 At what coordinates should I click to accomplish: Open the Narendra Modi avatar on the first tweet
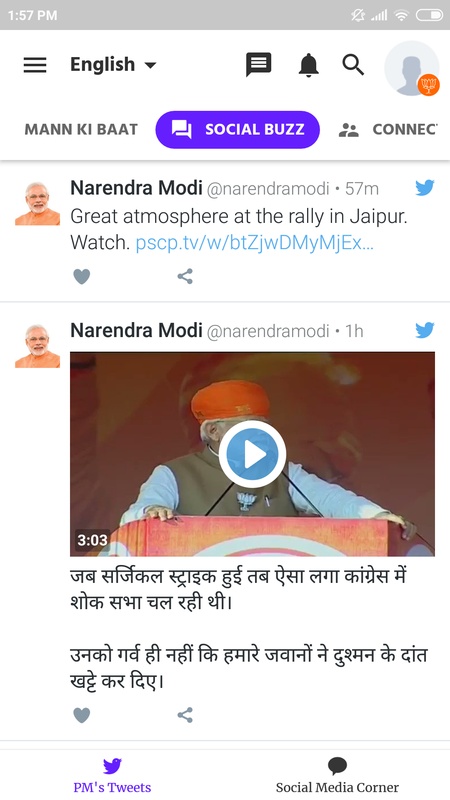coord(37,204)
